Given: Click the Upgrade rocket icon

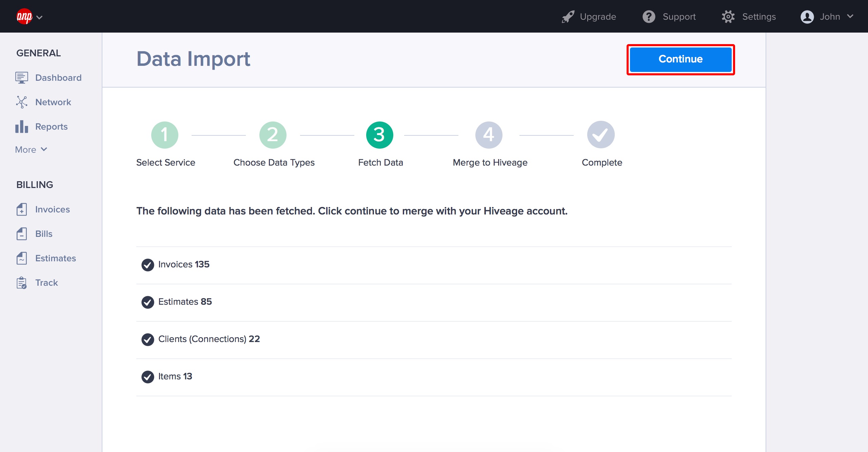Looking at the screenshot, I should [568, 17].
